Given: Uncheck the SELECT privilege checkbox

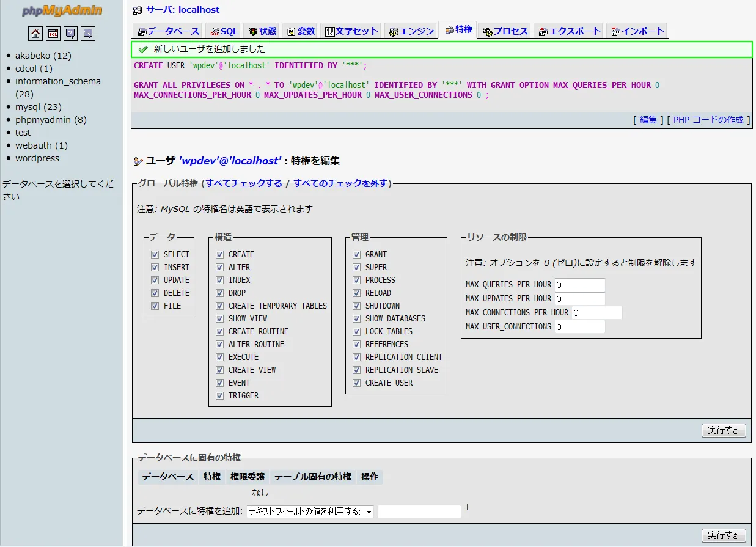Looking at the screenshot, I should (155, 254).
